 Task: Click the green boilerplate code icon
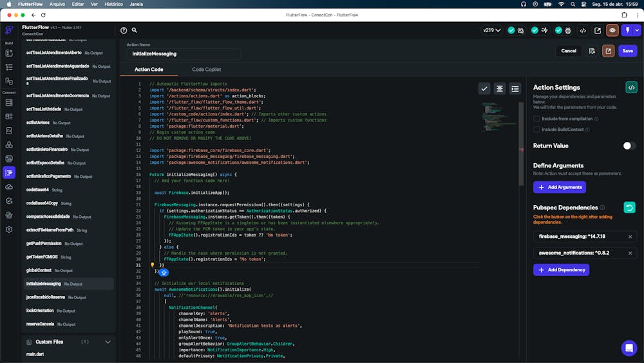pos(631,87)
